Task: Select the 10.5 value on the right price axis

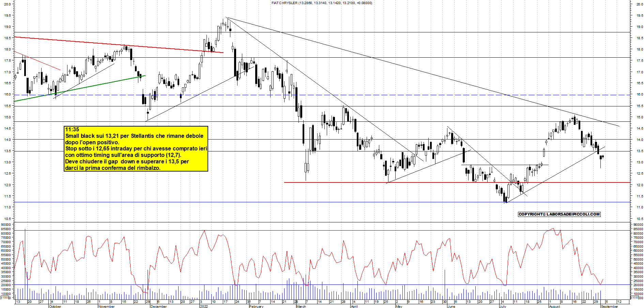Action: (640, 219)
